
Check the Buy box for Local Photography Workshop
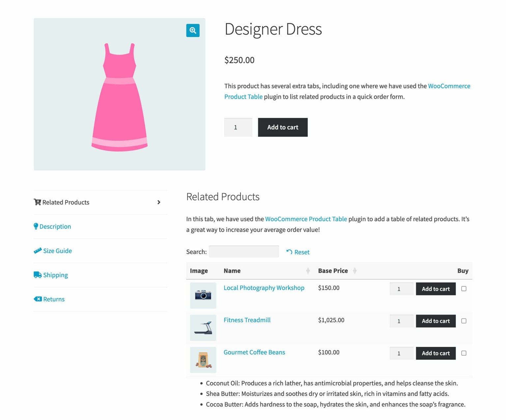pyautogui.click(x=464, y=289)
